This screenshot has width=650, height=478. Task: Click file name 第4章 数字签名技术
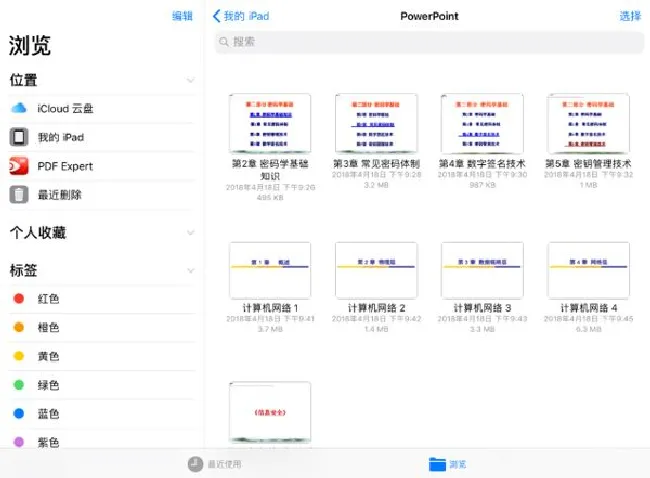pyautogui.click(x=482, y=164)
